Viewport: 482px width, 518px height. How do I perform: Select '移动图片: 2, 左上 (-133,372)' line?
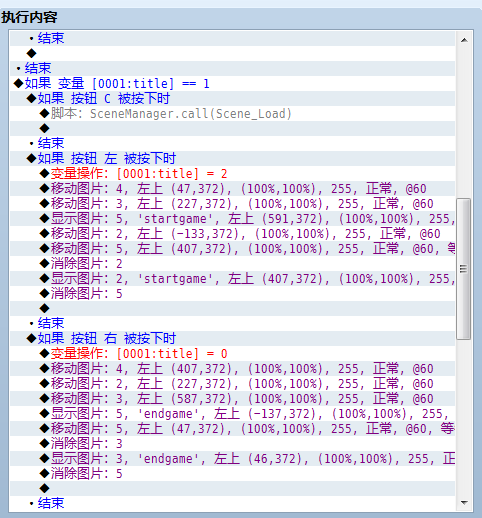pos(233,233)
